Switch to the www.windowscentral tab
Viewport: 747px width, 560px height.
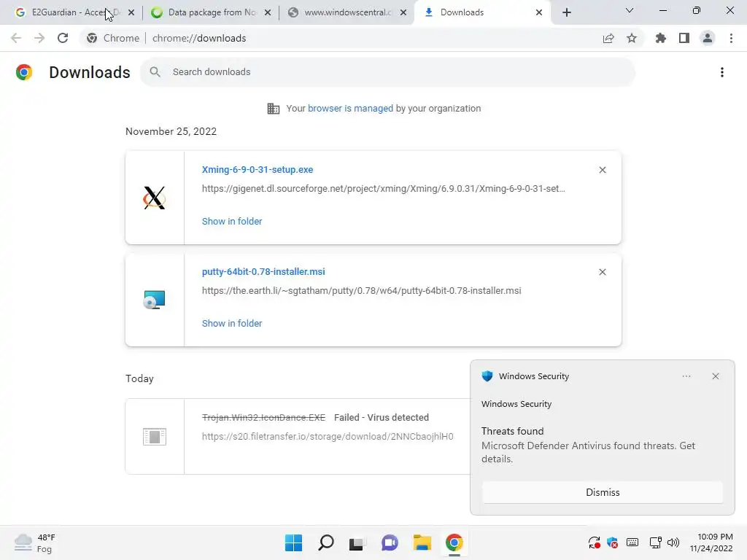pos(345,12)
